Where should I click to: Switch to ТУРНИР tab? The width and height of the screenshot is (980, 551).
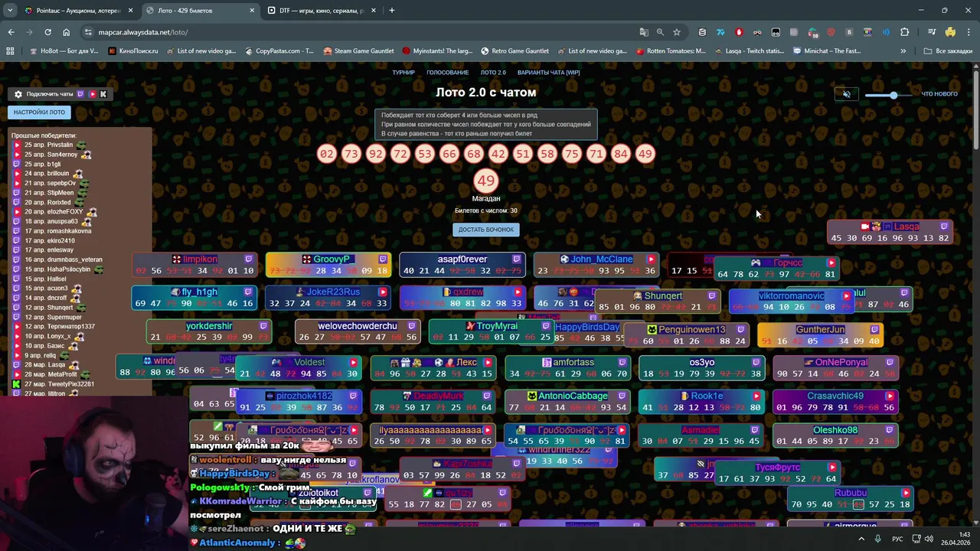pos(403,73)
